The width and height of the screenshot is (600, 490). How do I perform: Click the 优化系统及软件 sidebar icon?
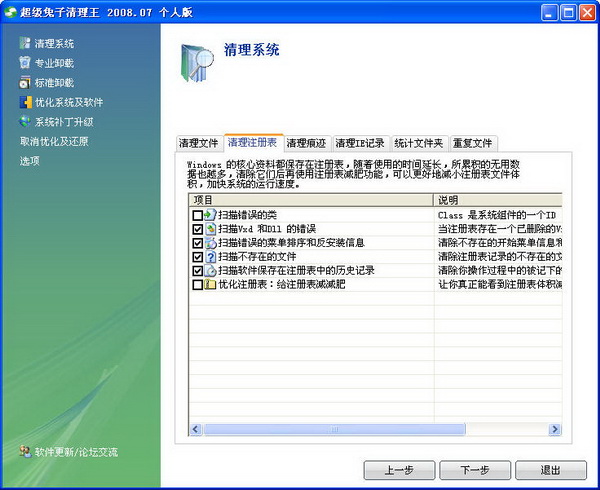[26, 102]
